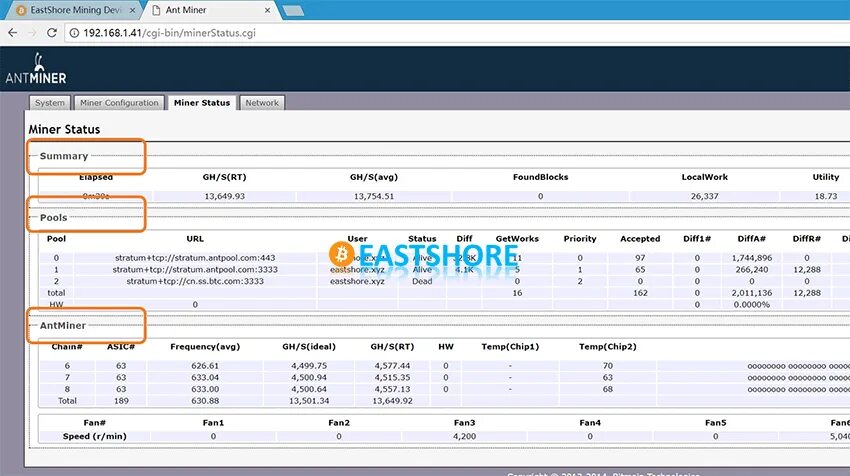
Task: Select the Miner Status tab
Action: (202, 102)
